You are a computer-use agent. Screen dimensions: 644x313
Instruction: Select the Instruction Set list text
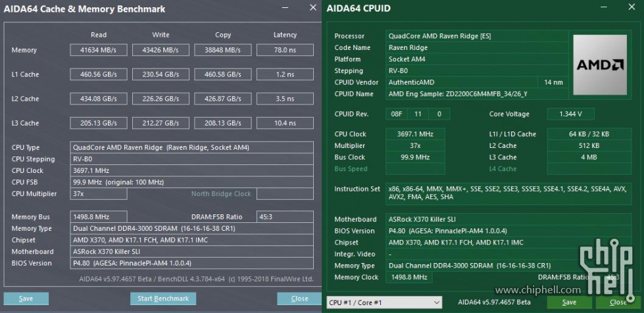point(508,193)
